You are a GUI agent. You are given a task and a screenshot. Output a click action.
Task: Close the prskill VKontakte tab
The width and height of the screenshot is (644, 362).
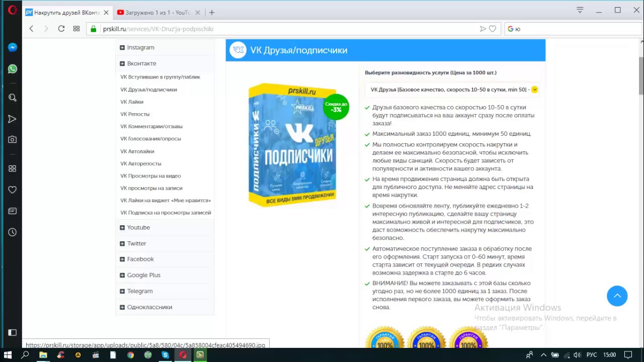click(106, 13)
